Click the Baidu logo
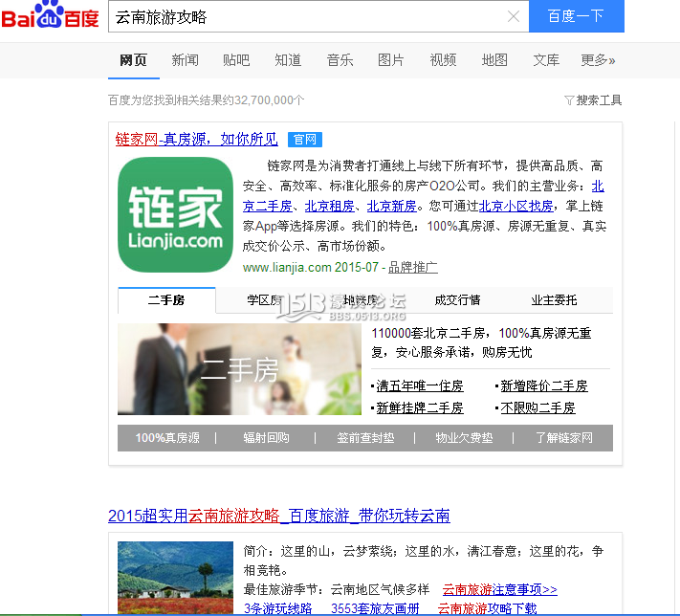The height and width of the screenshot is (616, 680). pos(50,15)
